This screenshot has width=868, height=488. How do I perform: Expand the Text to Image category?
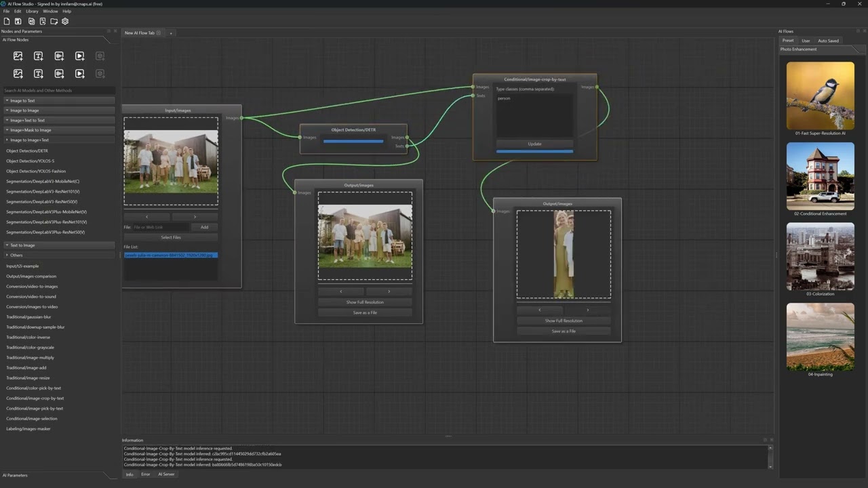point(59,245)
